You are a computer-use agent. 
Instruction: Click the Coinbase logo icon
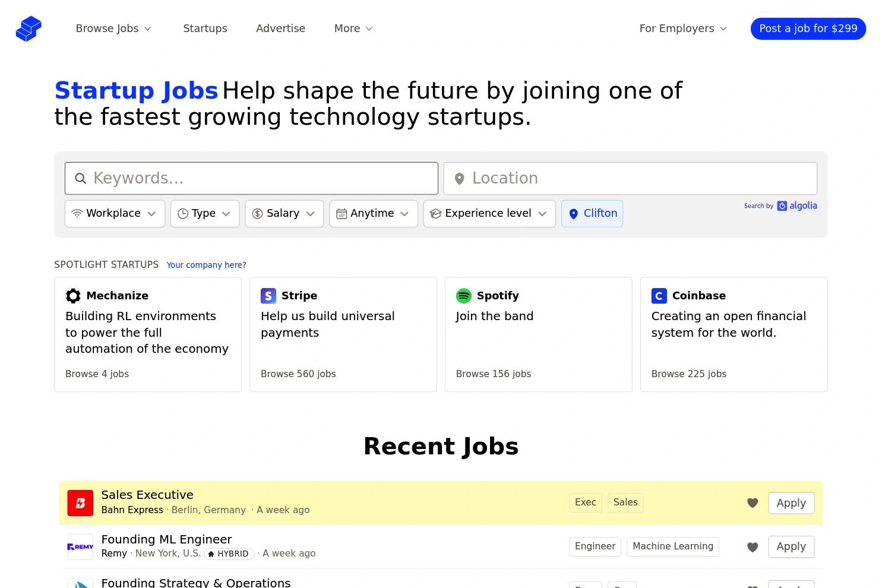(x=659, y=296)
